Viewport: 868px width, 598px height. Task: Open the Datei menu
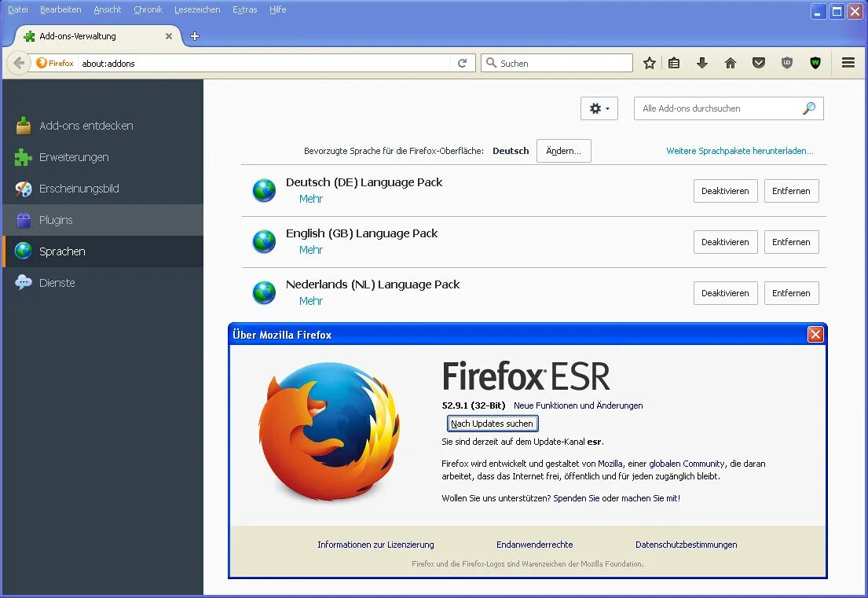18,9
